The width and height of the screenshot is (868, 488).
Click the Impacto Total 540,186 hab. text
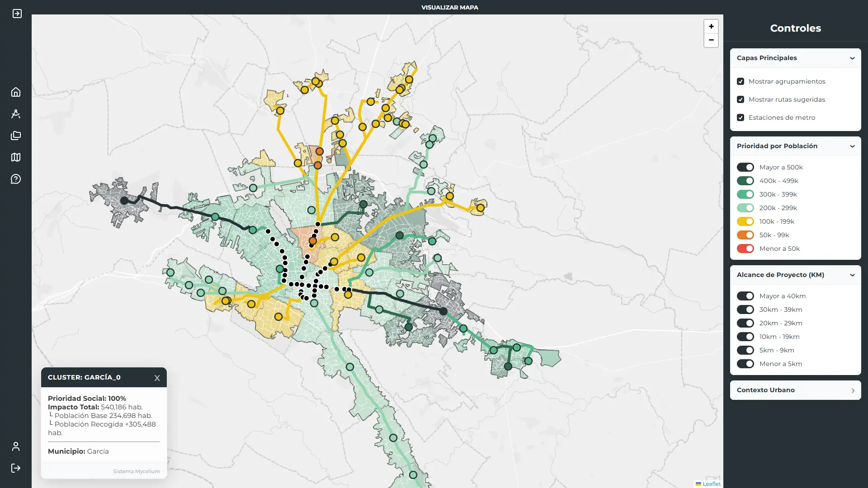click(95, 407)
